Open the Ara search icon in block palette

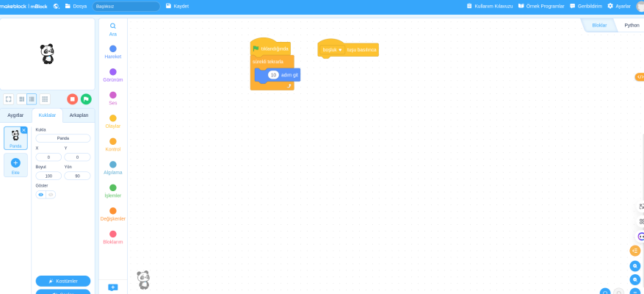(x=113, y=26)
